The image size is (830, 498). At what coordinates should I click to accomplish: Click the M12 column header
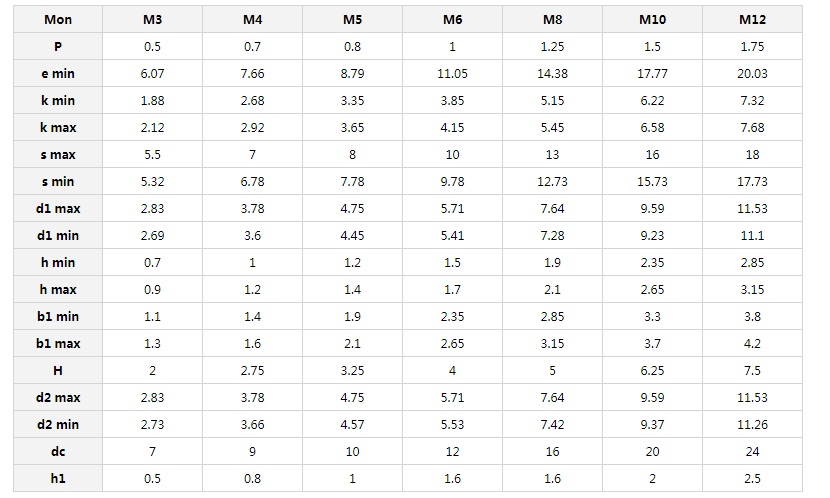[752, 20]
